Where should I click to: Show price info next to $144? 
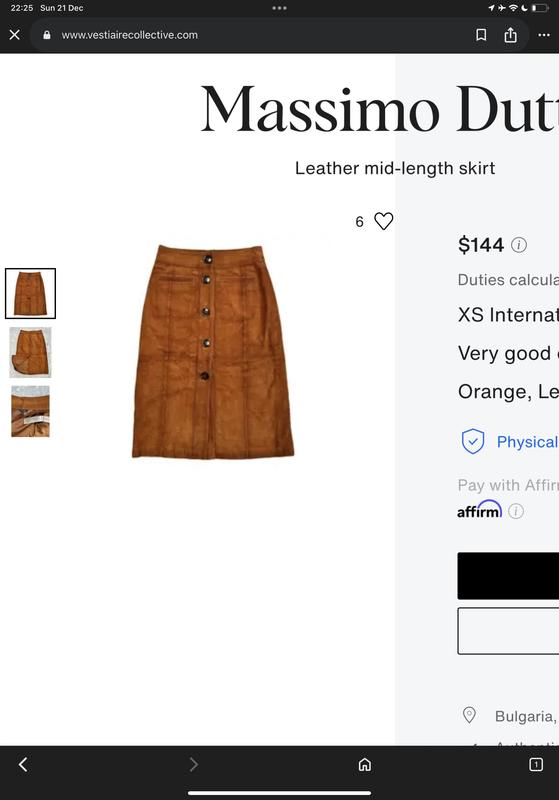click(519, 245)
